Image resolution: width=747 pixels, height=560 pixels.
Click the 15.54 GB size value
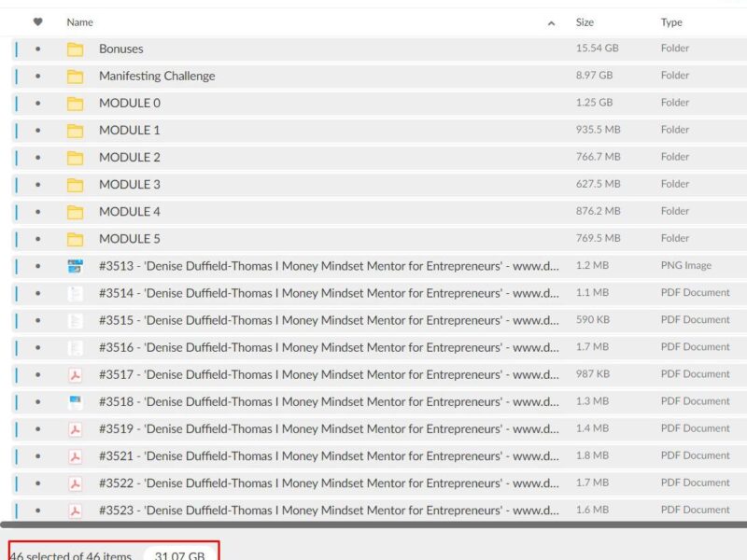point(597,49)
